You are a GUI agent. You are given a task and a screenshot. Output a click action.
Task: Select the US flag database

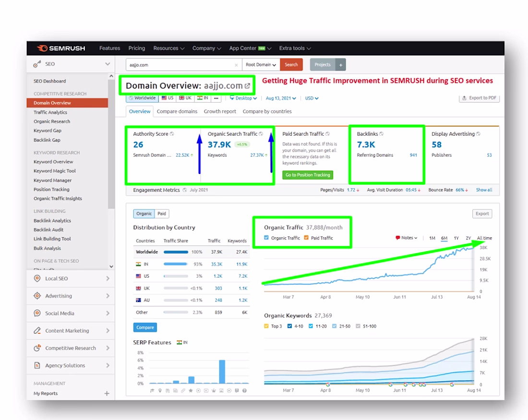pos(168,98)
